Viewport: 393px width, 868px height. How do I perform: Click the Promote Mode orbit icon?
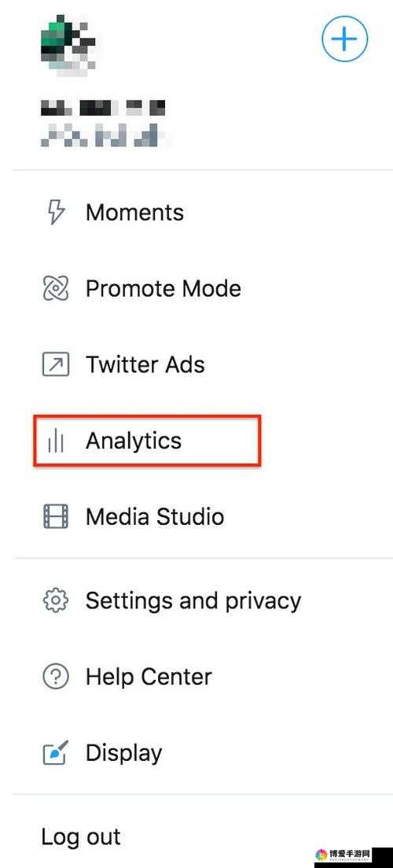pyautogui.click(x=56, y=288)
